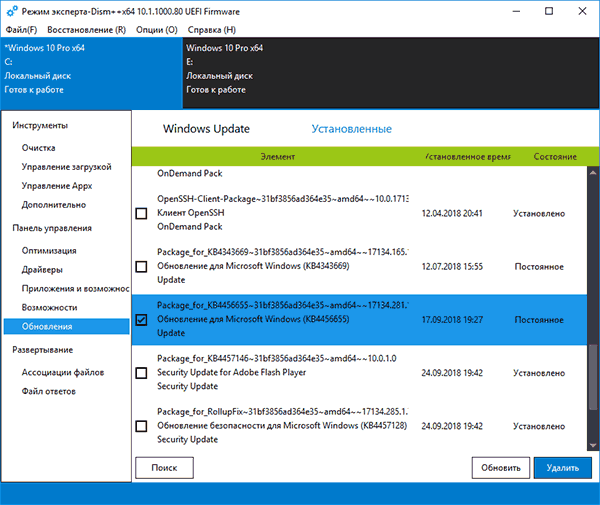The image size is (600, 505).
Task: Click the update list scrollbar thumb
Action: click(x=593, y=377)
